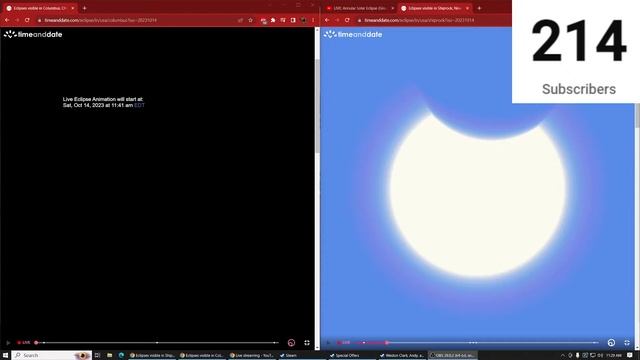The width and height of the screenshot is (640, 360).
Task: Click the address bar of the right browser window
Action: [x=433, y=20]
